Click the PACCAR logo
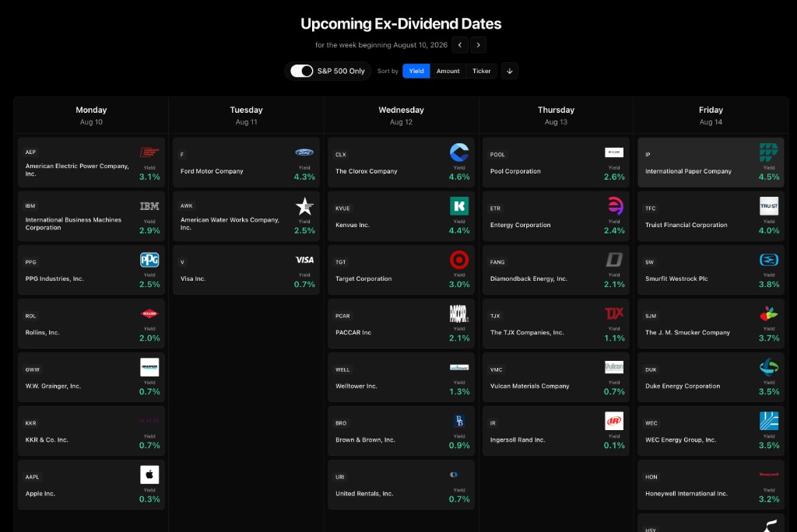797x532 pixels. (459, 313)
